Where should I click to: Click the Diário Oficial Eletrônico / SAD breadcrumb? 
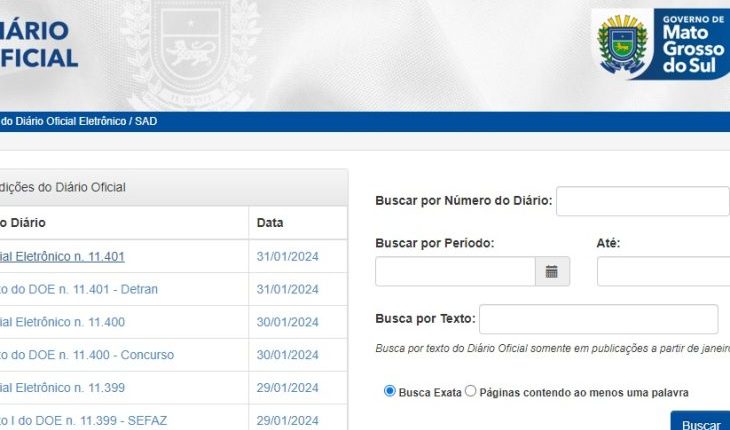coord(78,121)
